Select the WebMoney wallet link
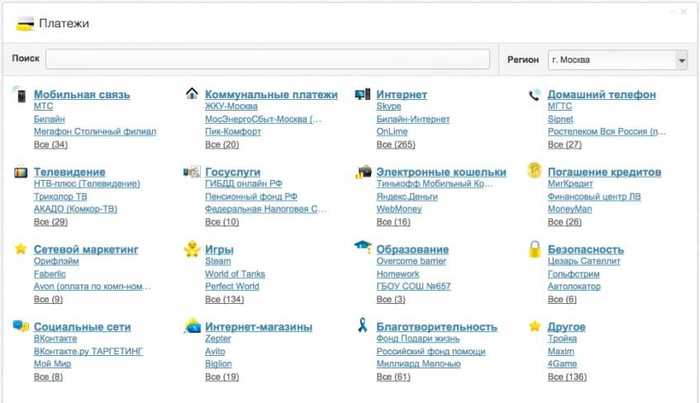The image size is (700, 403). 399,209
